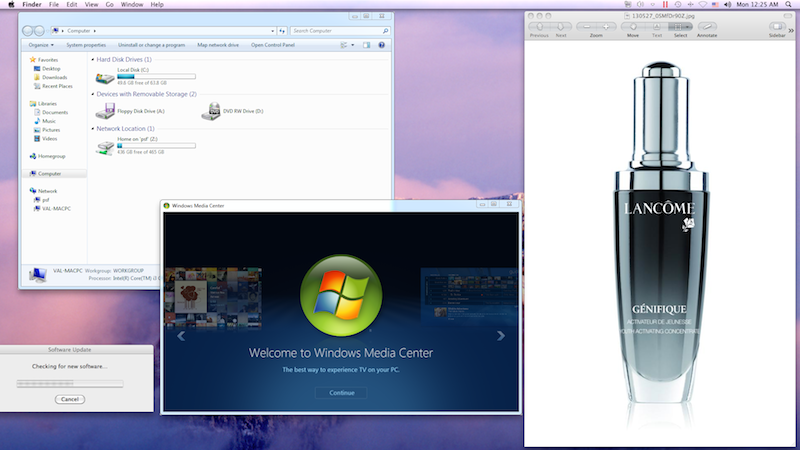
Task: Go to previous image in Preview toolbar
Action: (x=539, y=27)
